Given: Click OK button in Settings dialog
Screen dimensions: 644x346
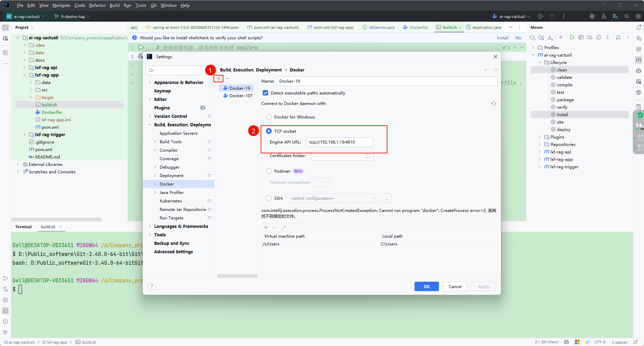Looking at the screenshot, I should point(427,286).
